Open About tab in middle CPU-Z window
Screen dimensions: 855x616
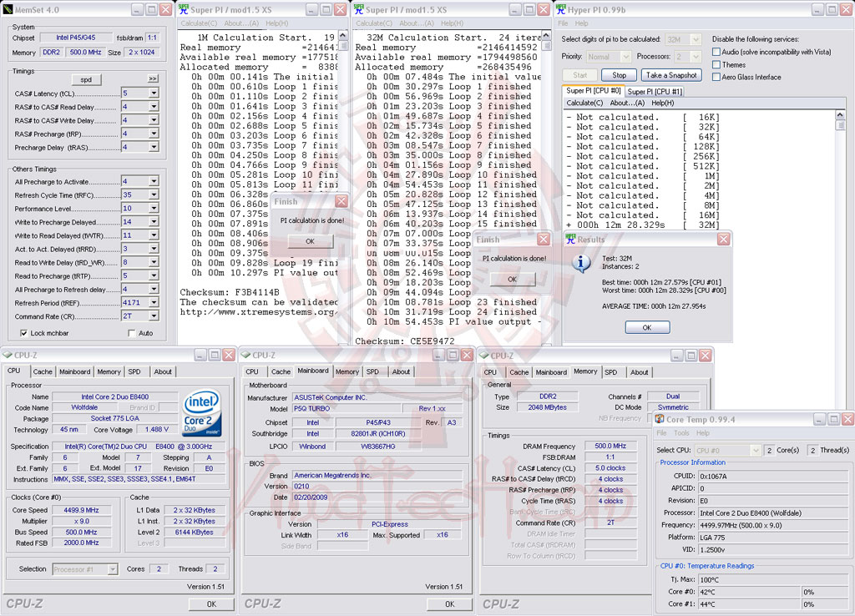(x=401, y=371)
